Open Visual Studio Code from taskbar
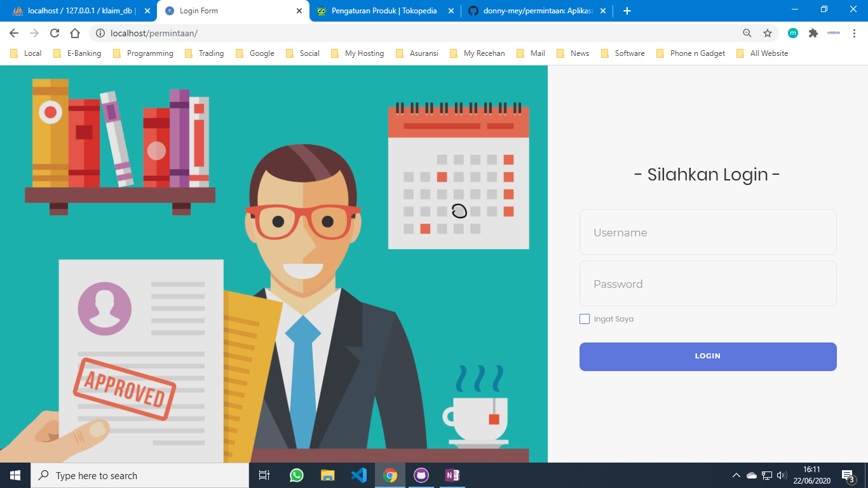 [x=359, y=475]
